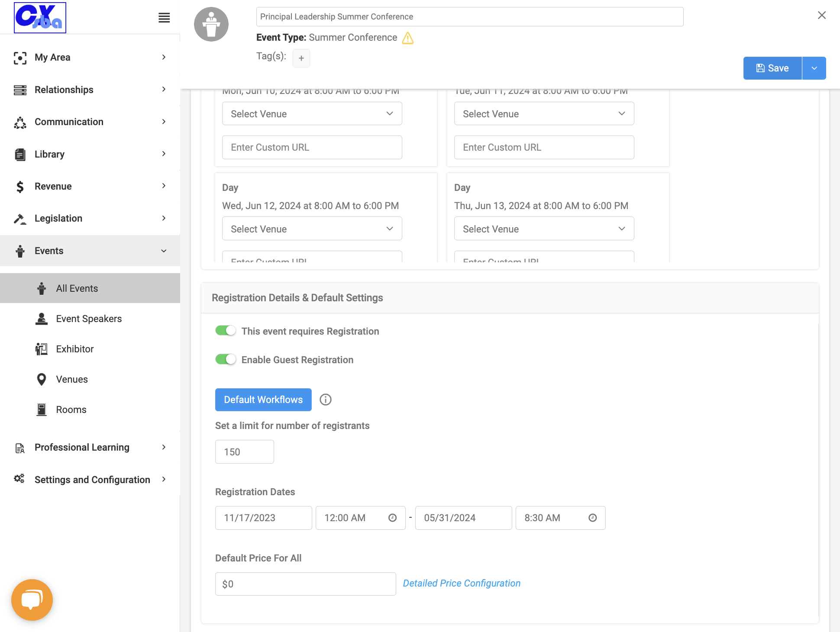
Task: Add a tag with the plus icon
Action: pos(301,58)
